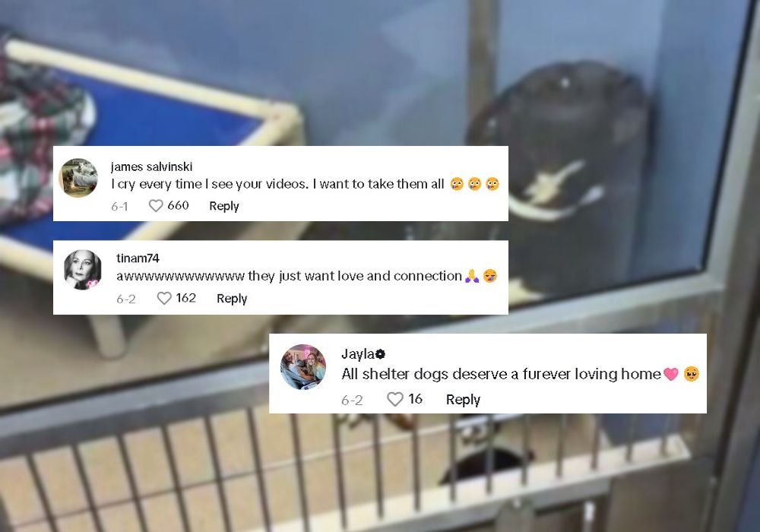Open tinam74's profile picture
Image resolution: width=760 pixels, height=532 pixels.
[83, 270]
